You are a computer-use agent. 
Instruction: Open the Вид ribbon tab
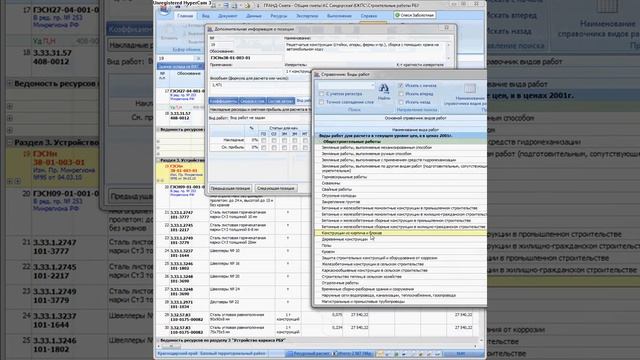tap(206, 16)
